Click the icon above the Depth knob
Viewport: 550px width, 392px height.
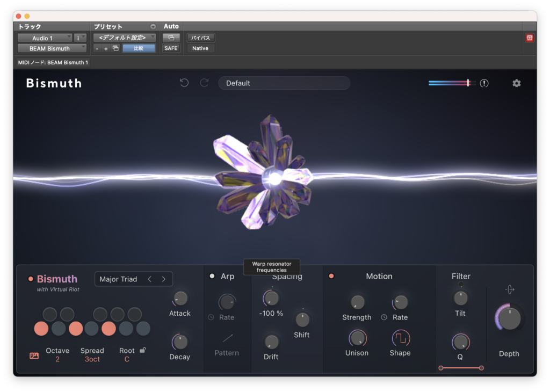point(510,289)
